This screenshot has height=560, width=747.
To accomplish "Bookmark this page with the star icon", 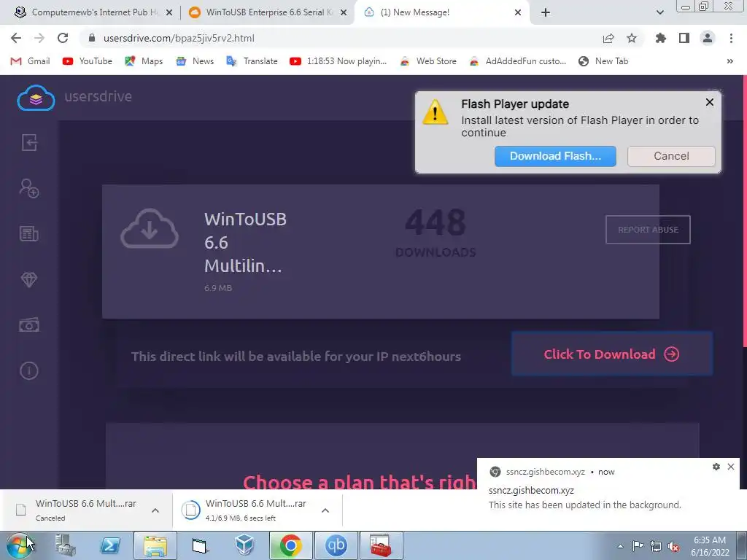I will (632, 38).
